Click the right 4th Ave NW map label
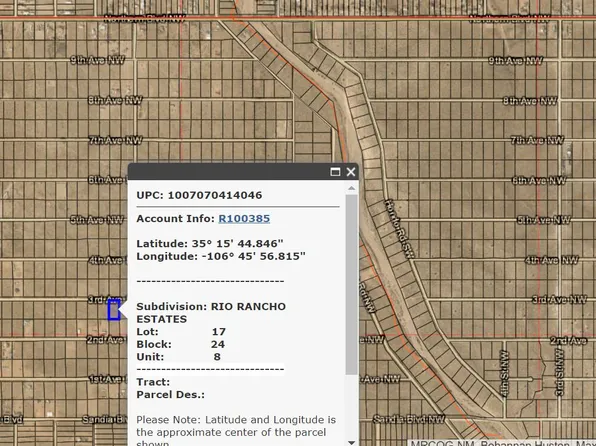The height and width of the screenshot is (446, 596). 552,260
